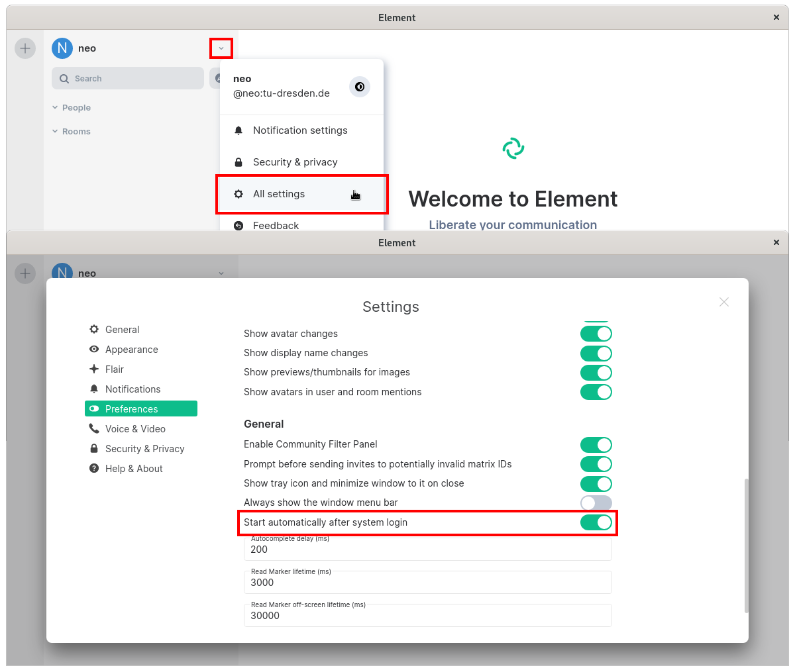This screenshot has height=672, width=795.
Task: Open neo user avatar in top window
Action: click(62, 48)
